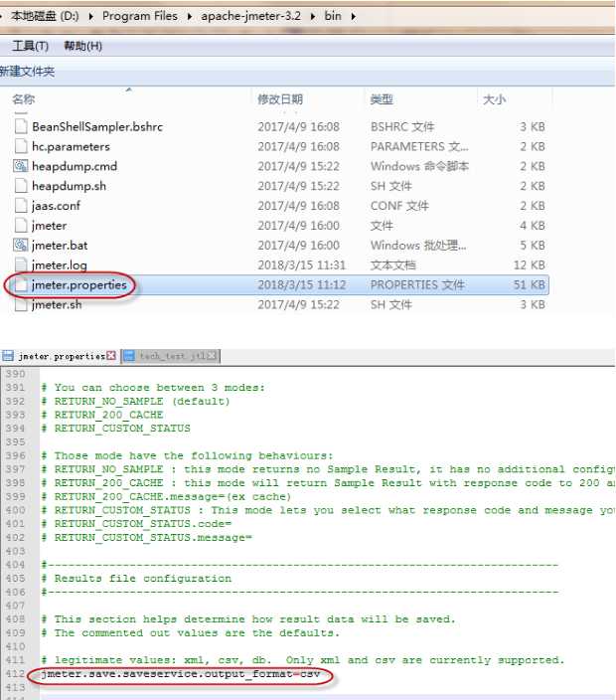The image size is (616, 700).
Task: Expand the arrow after bin
Action: point(354,17)
